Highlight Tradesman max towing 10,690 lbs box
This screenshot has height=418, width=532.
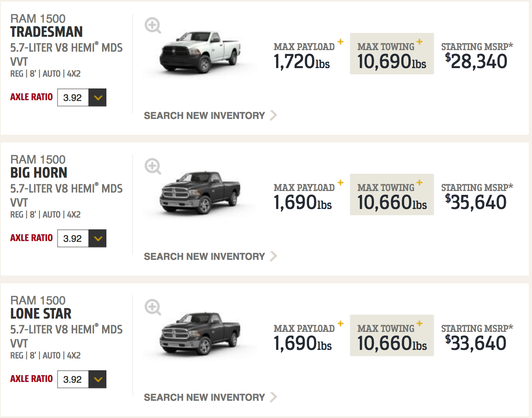pyautogui.click(x=392, y=54)
